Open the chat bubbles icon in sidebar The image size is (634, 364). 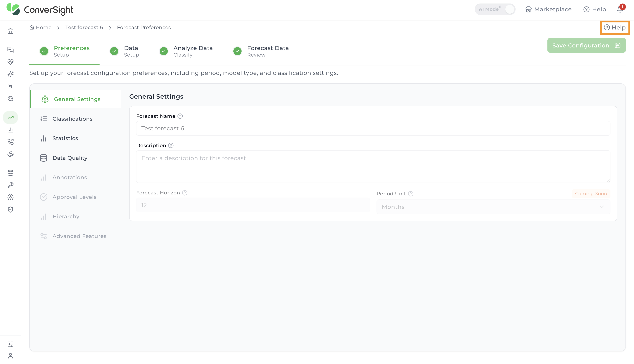11,49
